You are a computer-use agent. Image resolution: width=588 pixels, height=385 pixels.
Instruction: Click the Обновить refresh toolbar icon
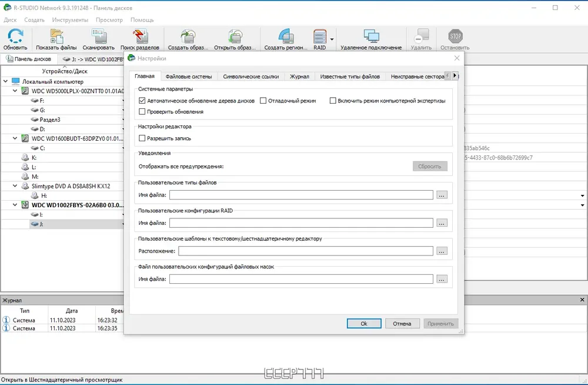tap(15, 39)
